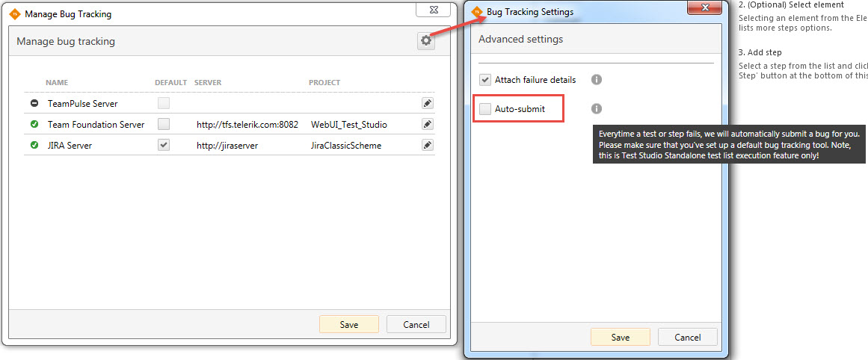The image size is (868, 360).
Task: Edit Team Foundation Server pencil icon
Action: [x=428, y=125]
